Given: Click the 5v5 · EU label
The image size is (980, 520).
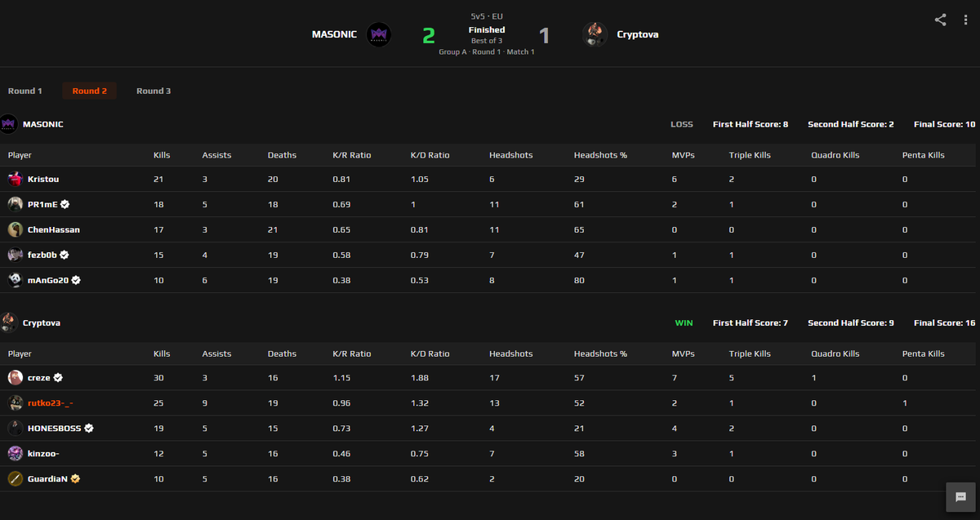Looking at the screenshot, I should tap(487, 16).
